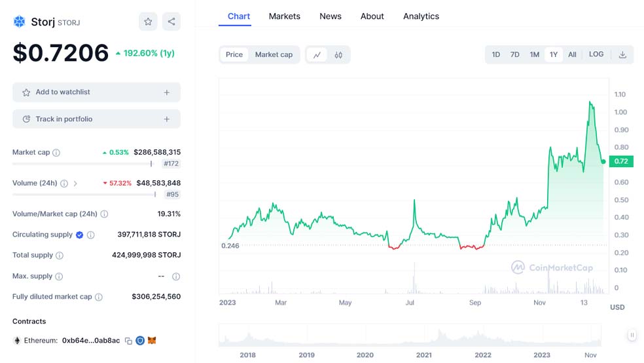Image resolution: width=644 pixels, height=363 pixels.
Task: Select the Market cap chart toggle
Action: click(x=274, y=54)
